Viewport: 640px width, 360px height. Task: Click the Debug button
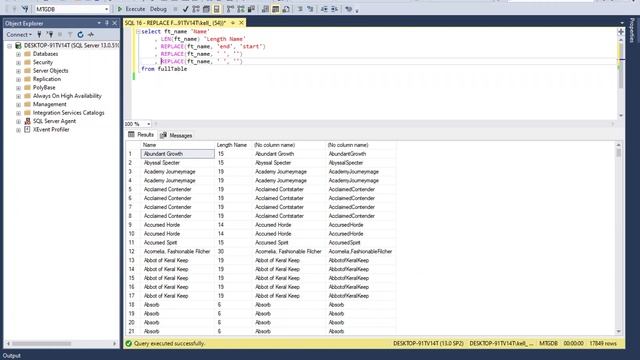pos(158,9)
